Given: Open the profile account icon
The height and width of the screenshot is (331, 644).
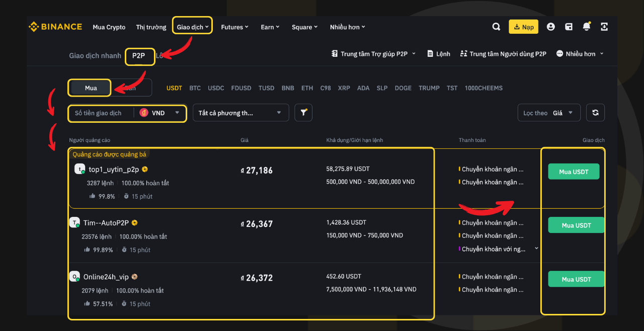Looking at the screenshot, I should click(x=550, y=27).
